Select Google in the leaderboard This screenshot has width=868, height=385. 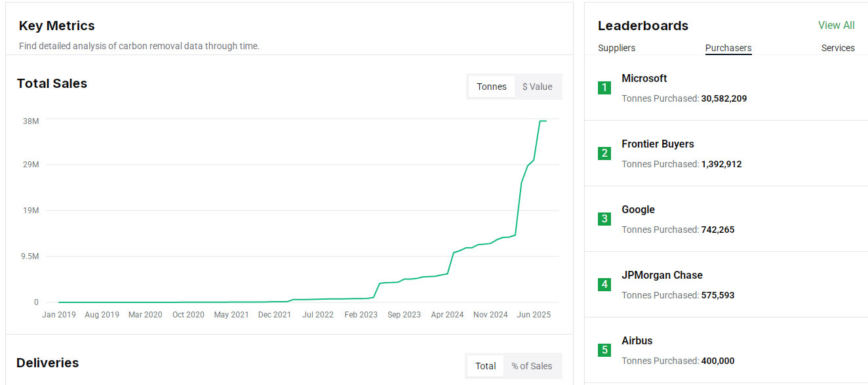tap(638, 209)
